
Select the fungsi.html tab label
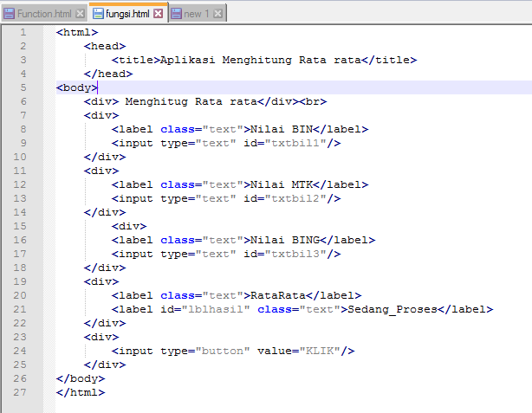127,13
